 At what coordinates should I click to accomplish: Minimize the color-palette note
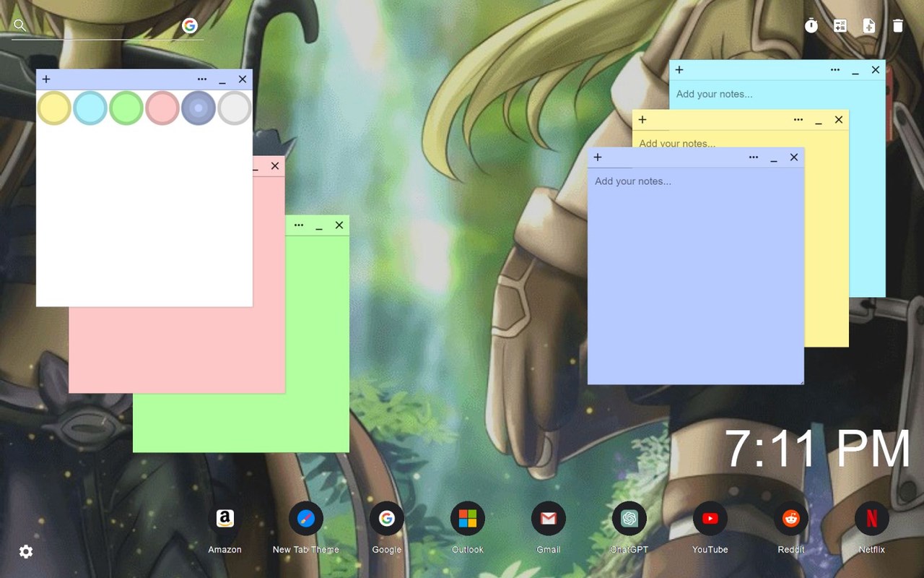click(x=222, y=81)
